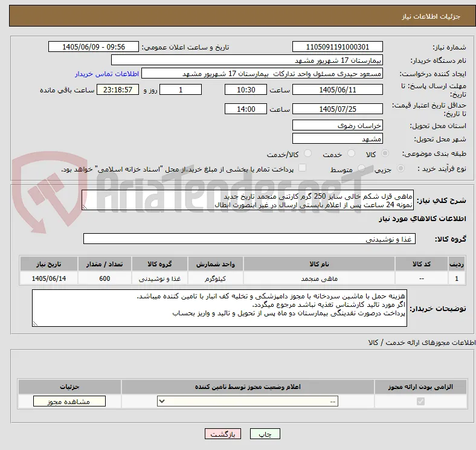Screen dimensions: 476x450
Task: Click the buyer notes resize handle
Action: (x=35, y=323)
